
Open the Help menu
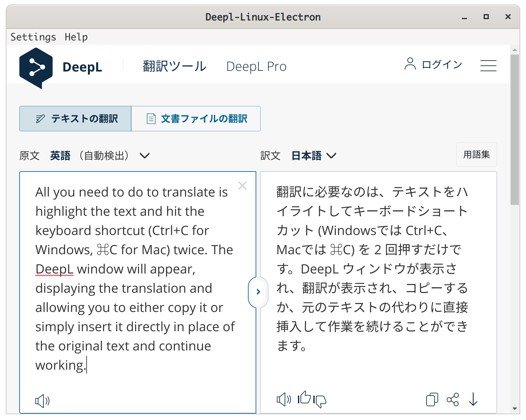coord(76,37)
